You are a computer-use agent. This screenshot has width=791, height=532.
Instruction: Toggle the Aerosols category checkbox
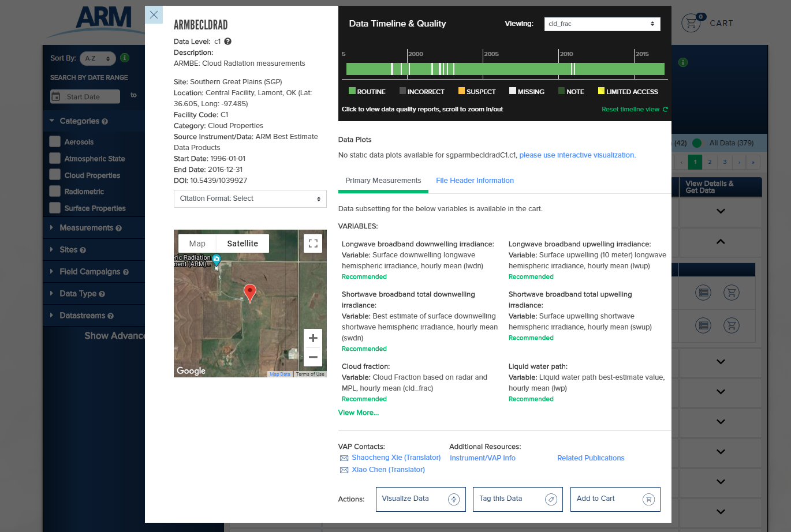55,141
